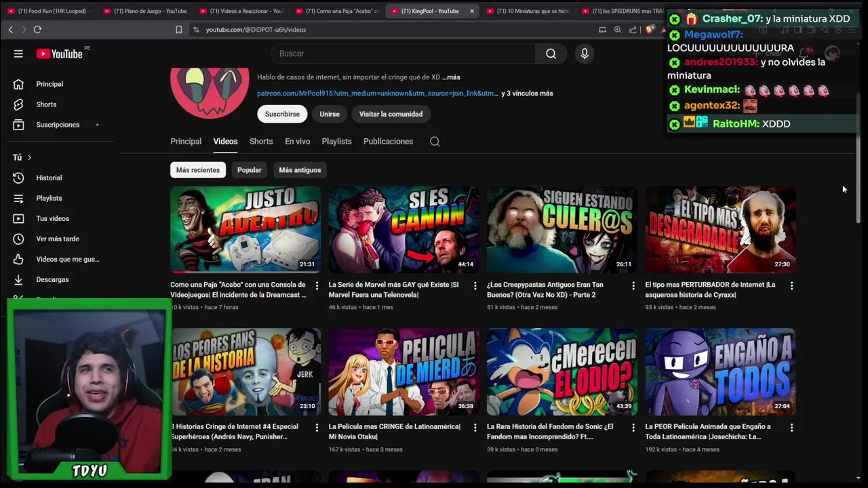Open La Rara Historia del Fandom de Sonic title
The image size is (868, 488).
[x=550, y=431]
